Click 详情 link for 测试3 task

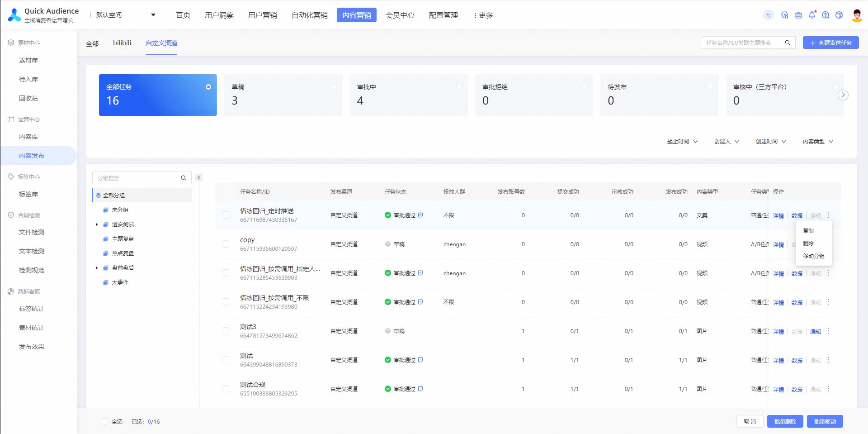[x=778, y=331]
